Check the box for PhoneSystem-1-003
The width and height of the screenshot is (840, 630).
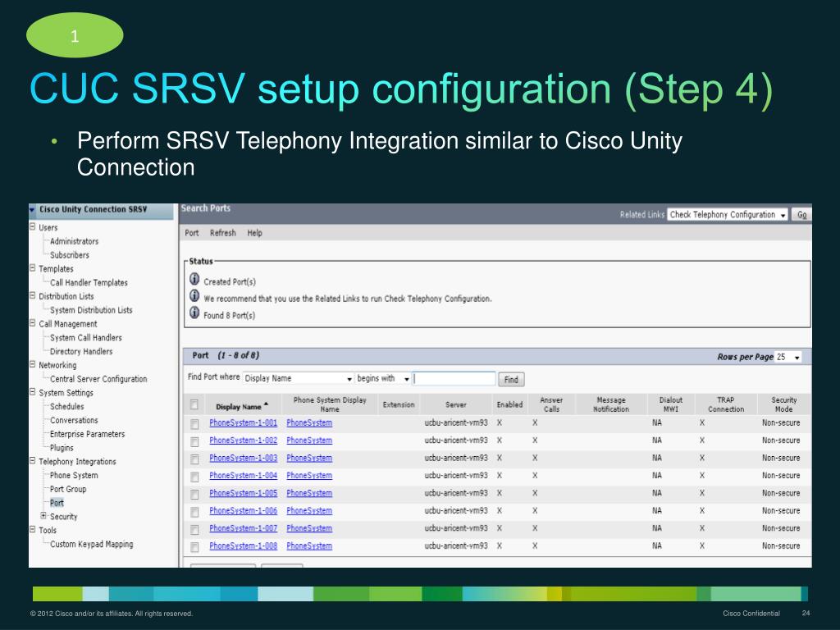point(194,459)
